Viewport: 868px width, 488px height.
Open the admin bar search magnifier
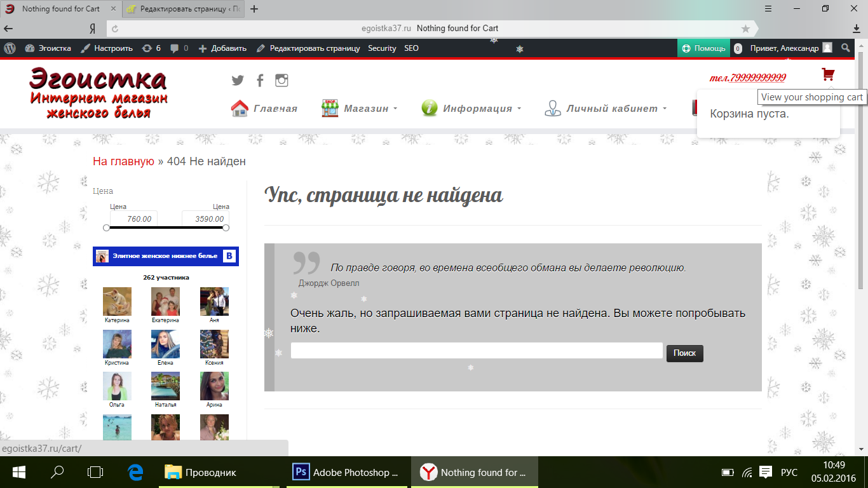(845, 48)
